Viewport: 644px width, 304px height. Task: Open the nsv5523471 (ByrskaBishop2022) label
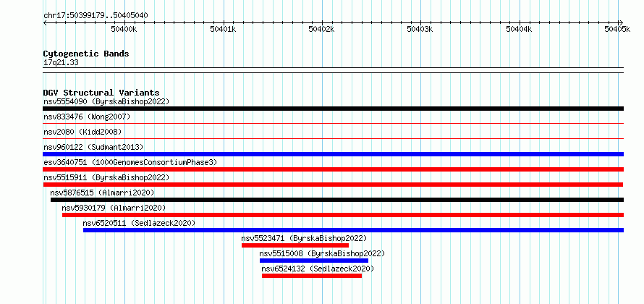tap(304, 238)
